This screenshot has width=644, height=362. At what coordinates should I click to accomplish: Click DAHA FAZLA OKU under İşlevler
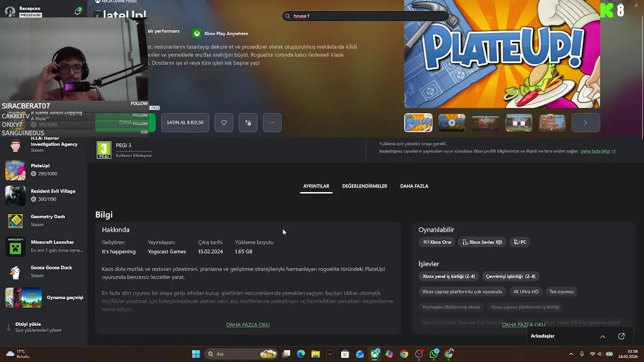pos(524,325)
